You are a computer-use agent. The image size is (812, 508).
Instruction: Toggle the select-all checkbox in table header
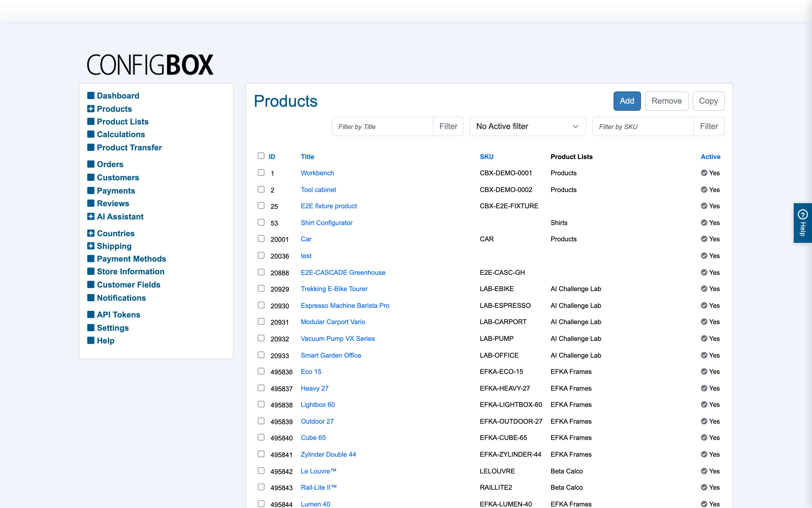(261, 155)
